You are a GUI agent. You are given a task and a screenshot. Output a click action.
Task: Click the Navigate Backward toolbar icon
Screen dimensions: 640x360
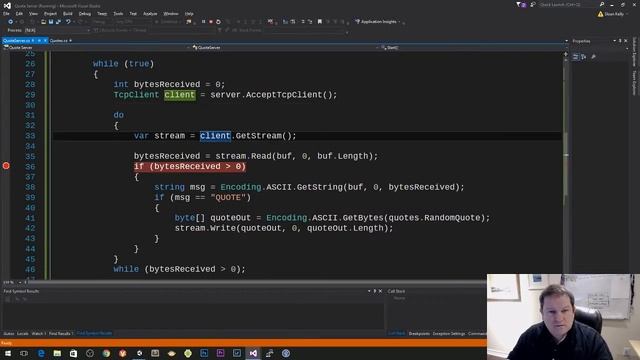pos(11,22)
